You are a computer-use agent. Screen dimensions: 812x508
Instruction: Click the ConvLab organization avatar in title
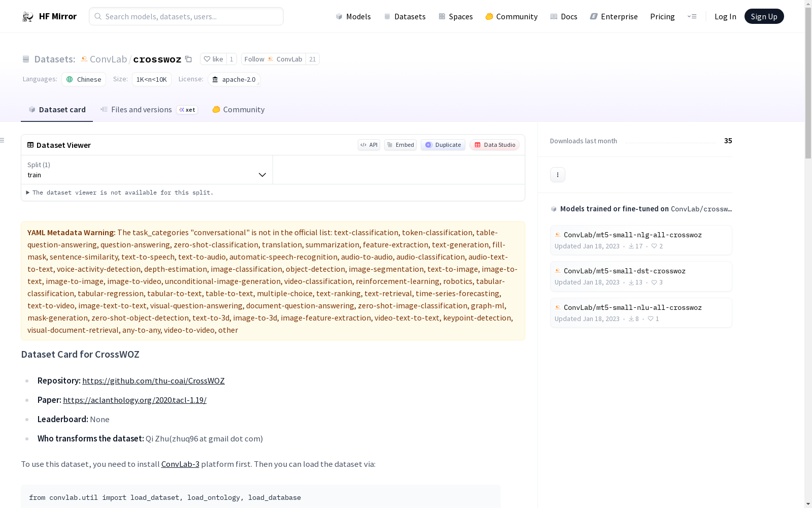pos(84,59)
